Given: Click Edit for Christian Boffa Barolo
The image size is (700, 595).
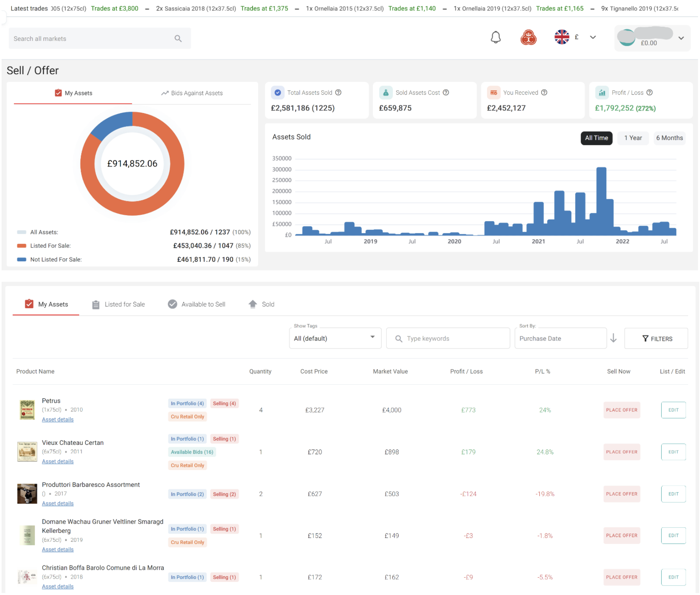Looking at the screenshot, I should [673, 577].
